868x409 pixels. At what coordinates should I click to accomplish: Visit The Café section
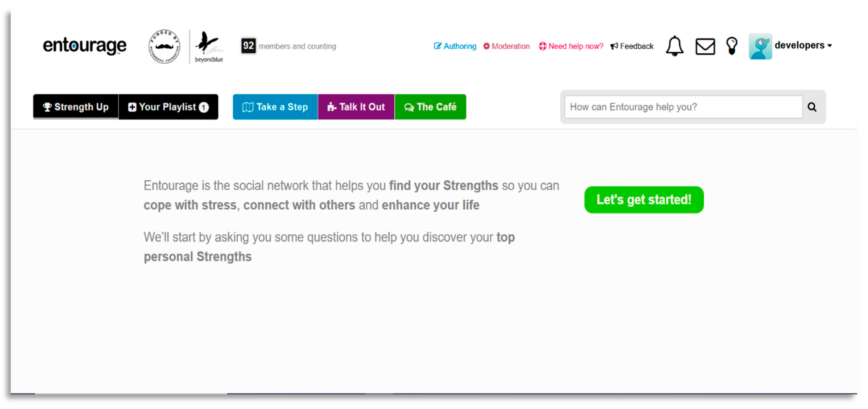(x=430, y=107)
